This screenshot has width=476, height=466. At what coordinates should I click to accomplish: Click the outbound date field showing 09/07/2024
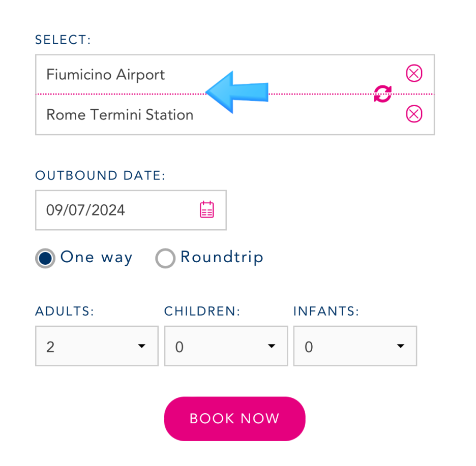point(131,210)
